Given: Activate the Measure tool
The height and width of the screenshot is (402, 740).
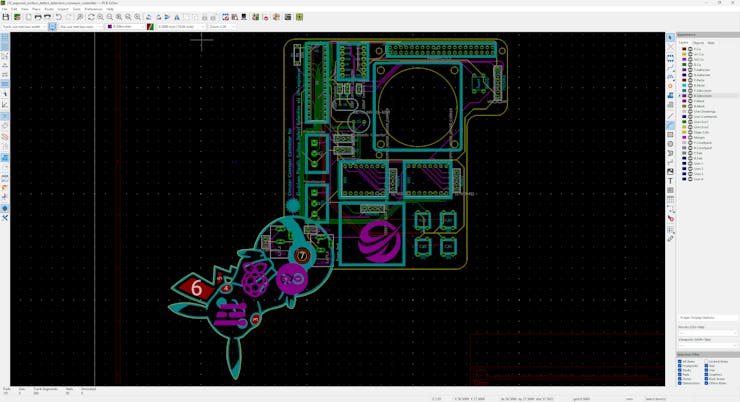Looking at the screenshot, I should [x=670, y=239].
